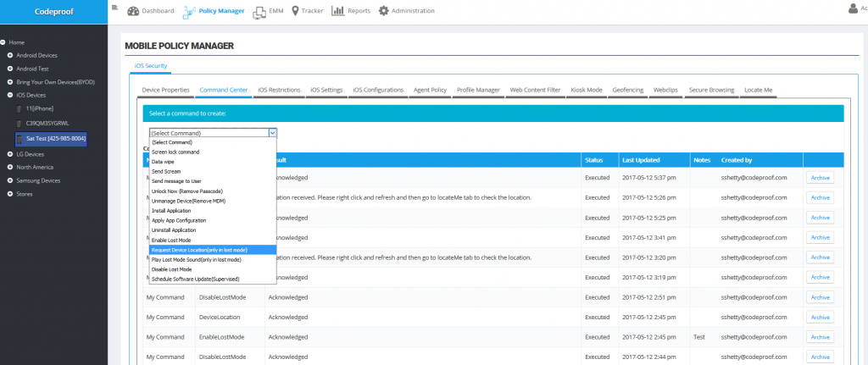Expand the Android Devices node
This screenshot has height=365, width=868.
click(x=10, y=55)
